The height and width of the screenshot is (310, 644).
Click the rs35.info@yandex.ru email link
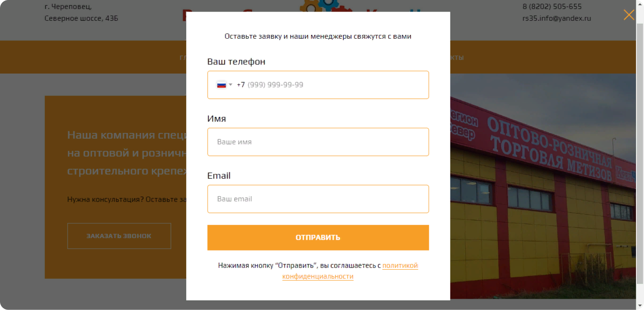(556, 18)
